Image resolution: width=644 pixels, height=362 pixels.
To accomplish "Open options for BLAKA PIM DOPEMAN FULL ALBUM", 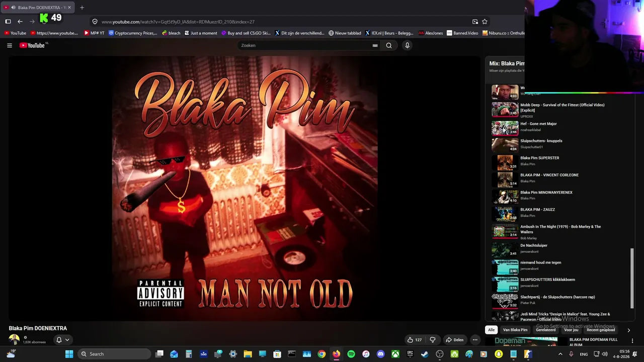I will click(x=632, y=341).
